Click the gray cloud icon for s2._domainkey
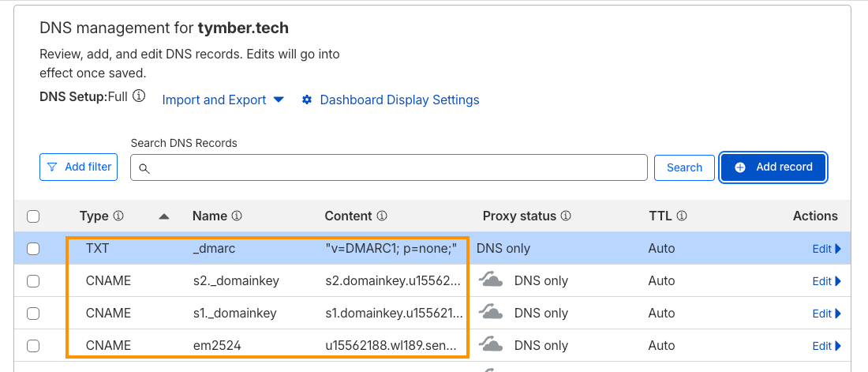 tap(492, 280)
